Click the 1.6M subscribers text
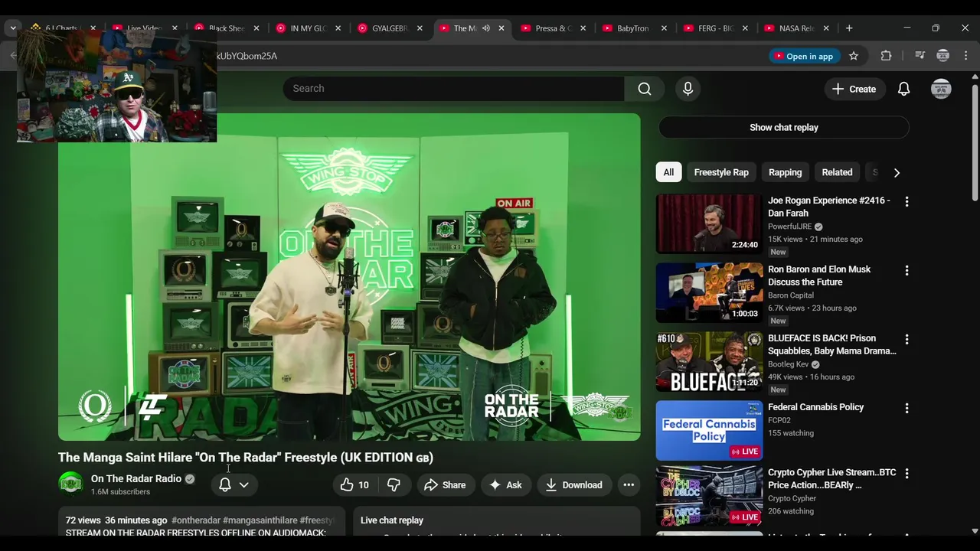 [120, 492]
